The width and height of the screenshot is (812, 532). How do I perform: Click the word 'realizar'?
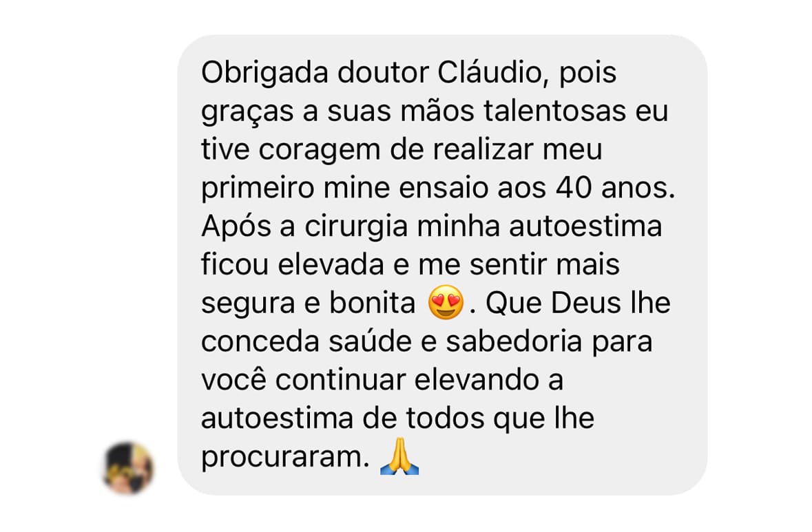tap(483, 149)
